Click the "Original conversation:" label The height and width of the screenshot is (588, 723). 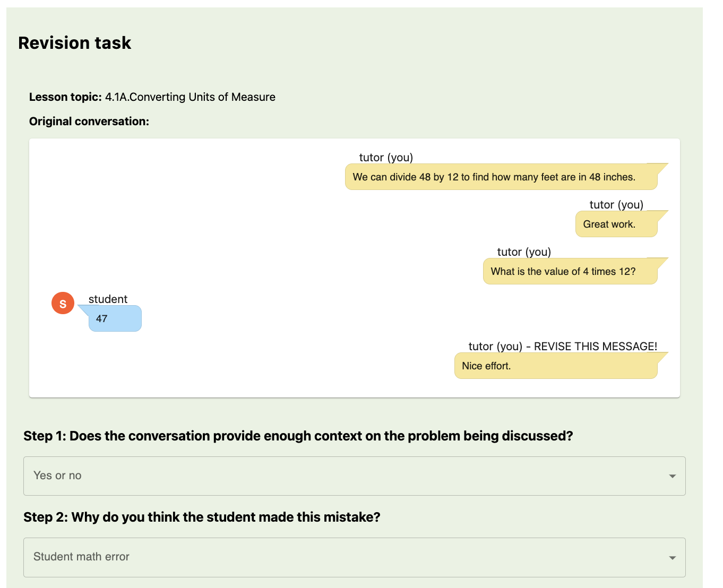(x=89, y=122)
